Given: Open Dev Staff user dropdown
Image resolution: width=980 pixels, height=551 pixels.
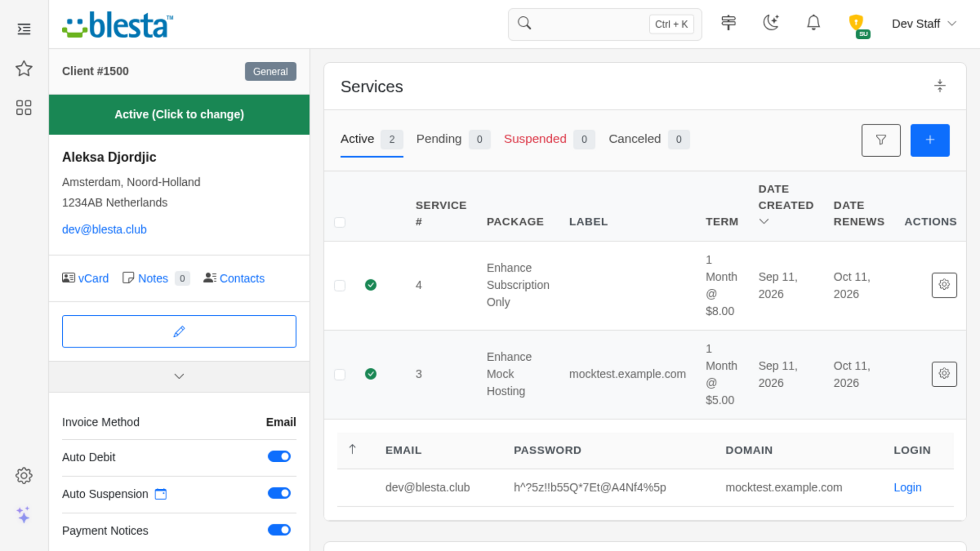Looking at the screenshot, I should coord(924,24).
